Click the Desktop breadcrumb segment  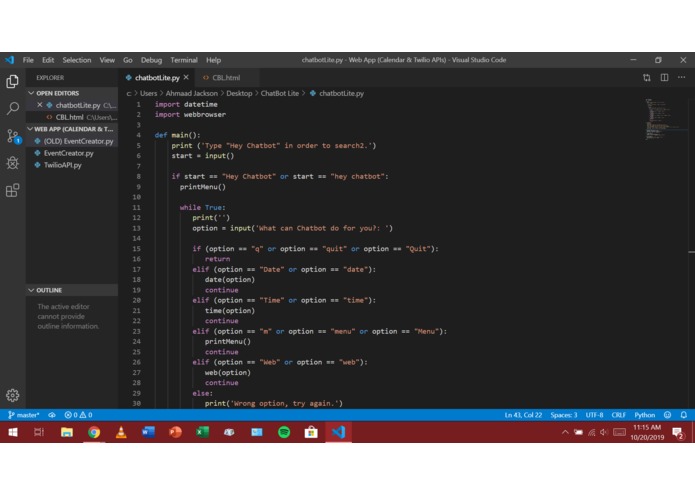coord(239,93)
